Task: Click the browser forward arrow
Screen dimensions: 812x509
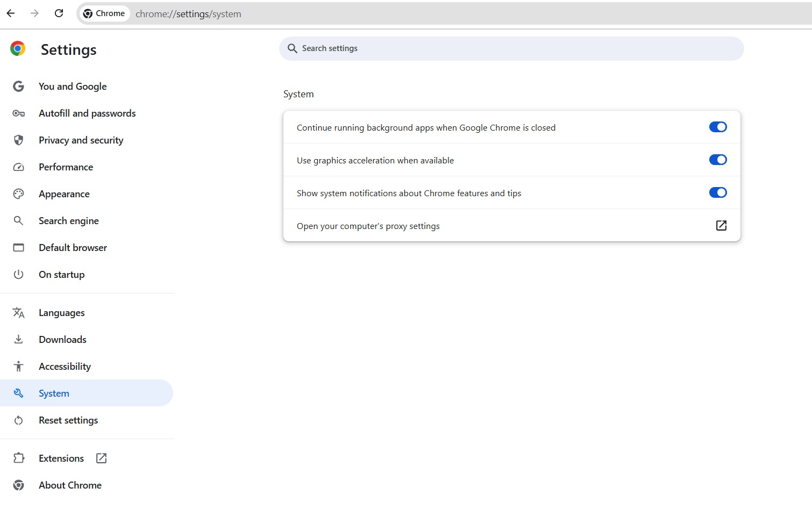Action: point(34,13)
